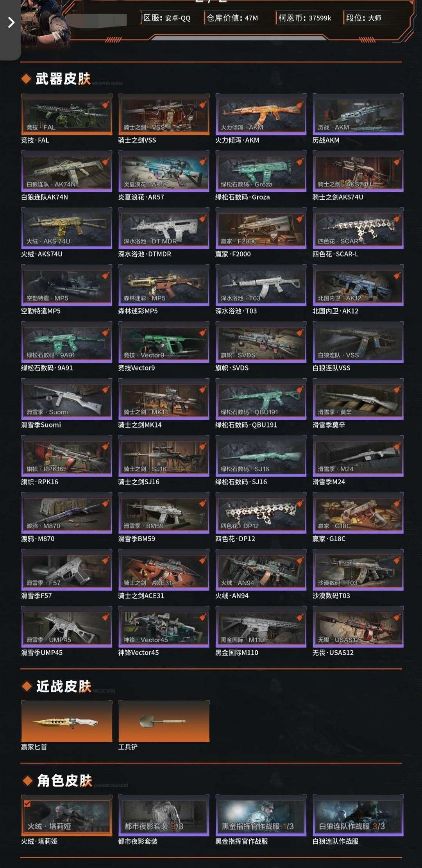Viewport: 422px width, 868px height.
Task: Open the 竞技·FAL weapon skin
Action: [66, 114]
